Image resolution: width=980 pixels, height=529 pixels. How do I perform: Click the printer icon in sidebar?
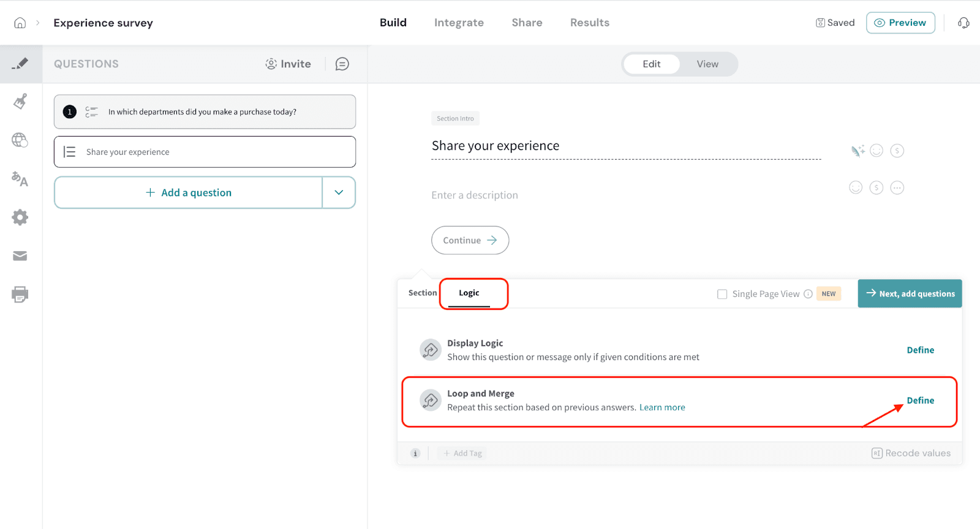[20, 295]
